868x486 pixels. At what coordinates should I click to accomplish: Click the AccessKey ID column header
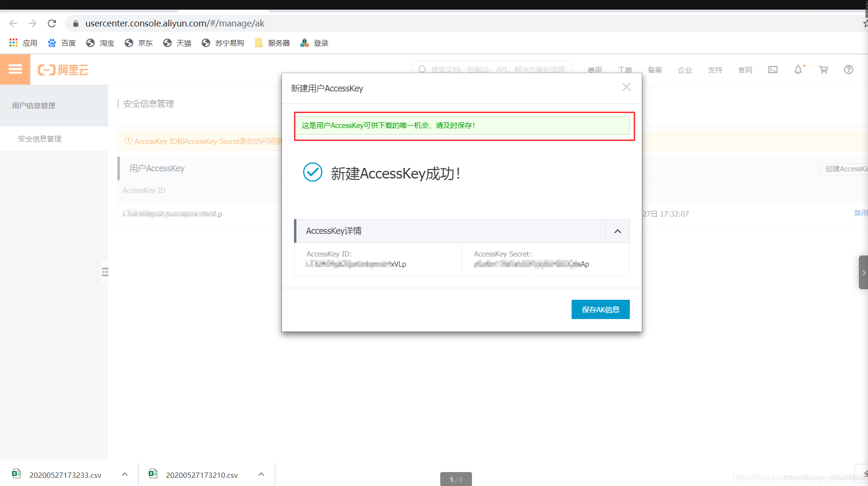pyautogui.click(x=143, y=191)
